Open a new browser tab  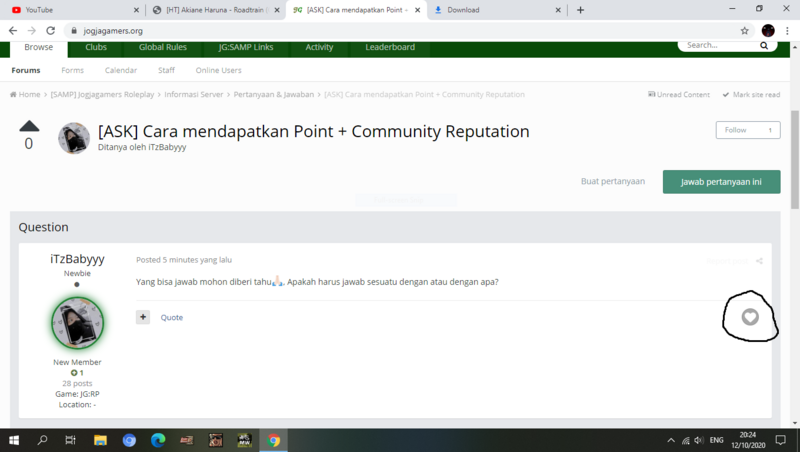580,10
